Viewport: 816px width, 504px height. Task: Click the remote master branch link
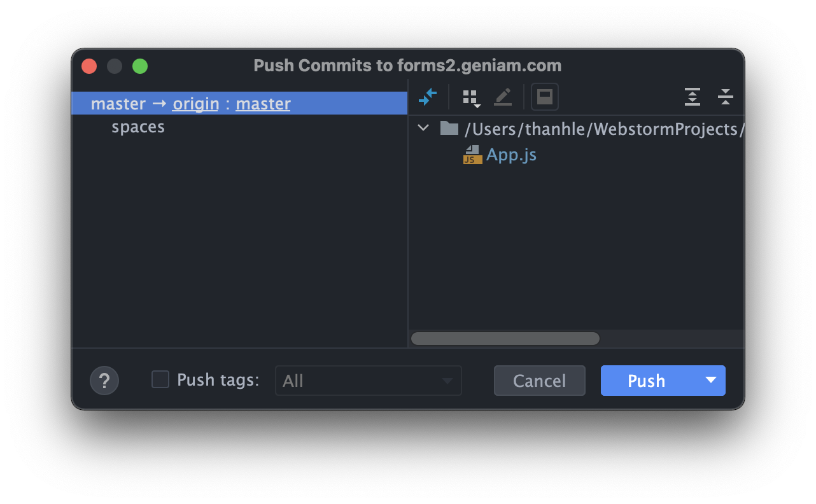[263, 104]
